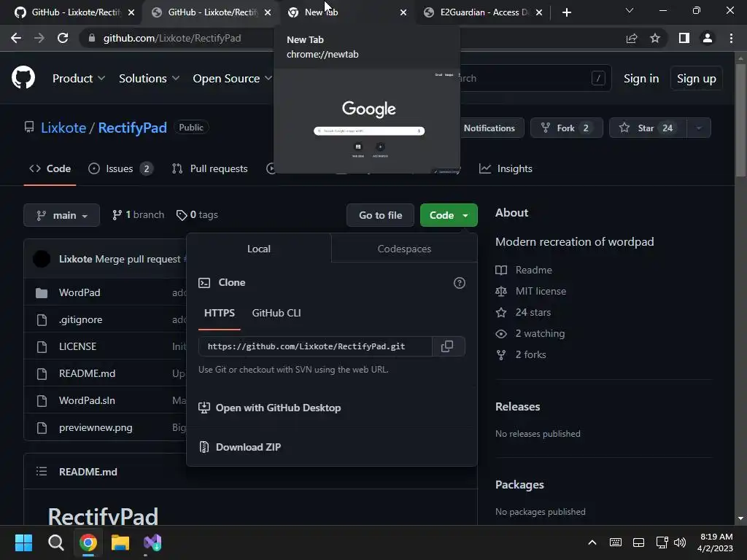Viewport: 747px width, 560px height.
Task: Close the New Tab tab
Action: pos(403,12)
